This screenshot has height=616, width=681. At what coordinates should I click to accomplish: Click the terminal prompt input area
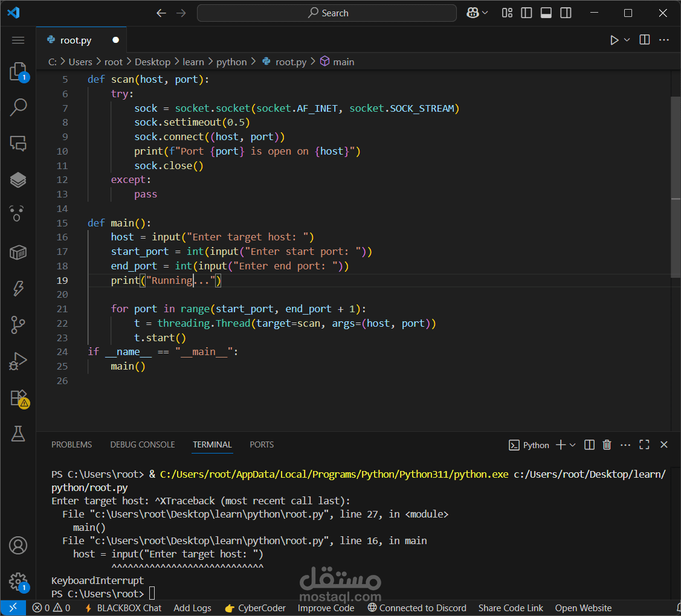click(152, 594)
